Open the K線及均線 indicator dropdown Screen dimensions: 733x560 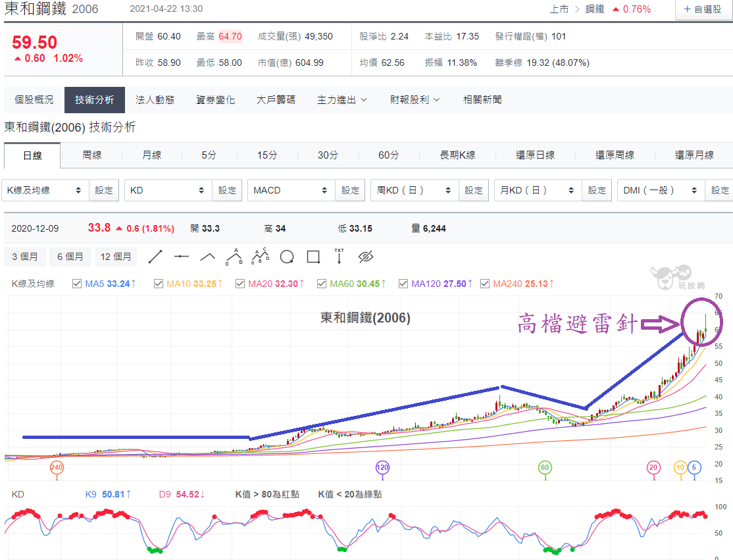pyautogui.click(x=45, y=190)
